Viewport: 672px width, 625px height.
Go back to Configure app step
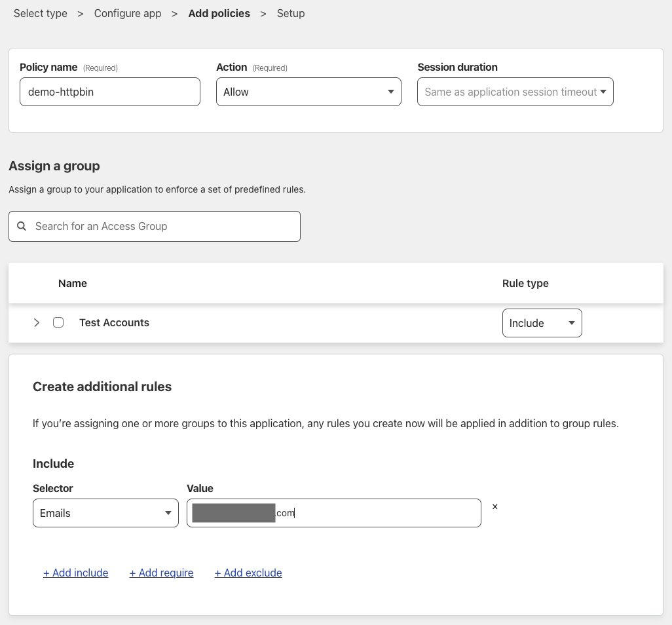(128, 13)
